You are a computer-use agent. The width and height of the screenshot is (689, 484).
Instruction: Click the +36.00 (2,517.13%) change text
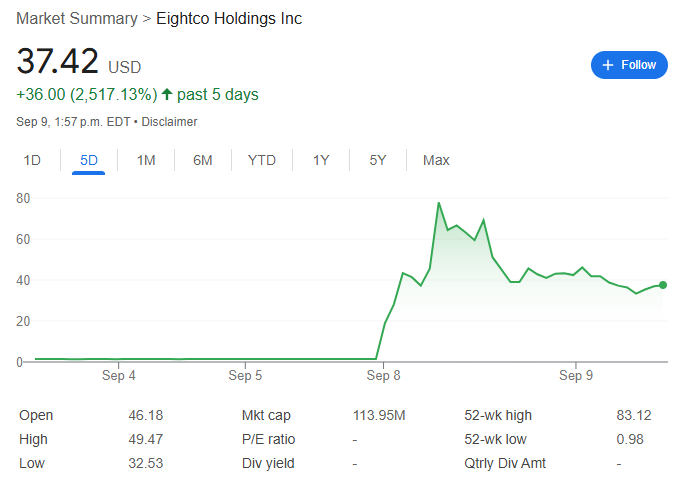click(87, 95)
